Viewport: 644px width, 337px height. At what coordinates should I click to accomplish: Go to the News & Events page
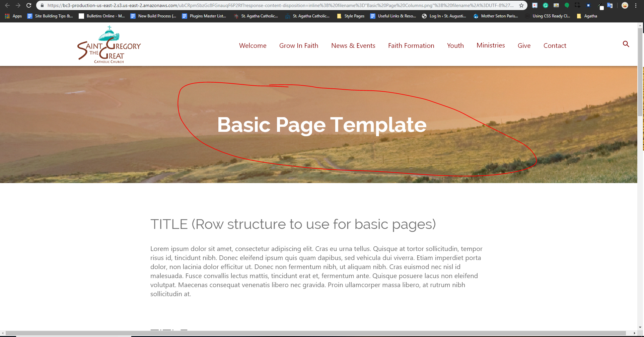tap(353, 46)
